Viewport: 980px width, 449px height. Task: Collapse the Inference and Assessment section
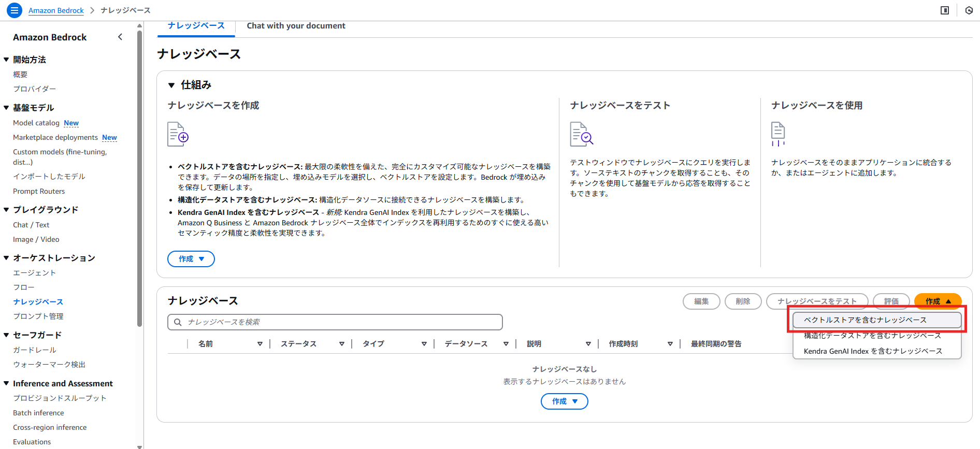[6, 383]
